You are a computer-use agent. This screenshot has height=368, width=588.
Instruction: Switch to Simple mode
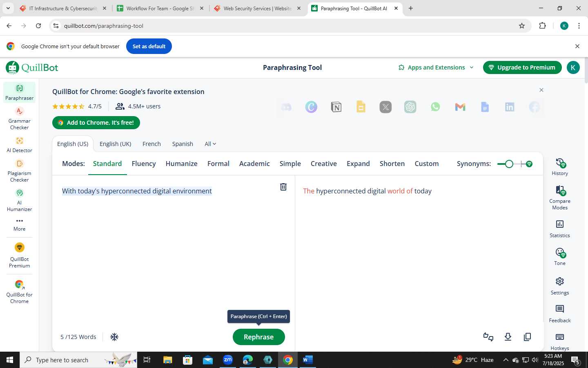coord(290,164)
